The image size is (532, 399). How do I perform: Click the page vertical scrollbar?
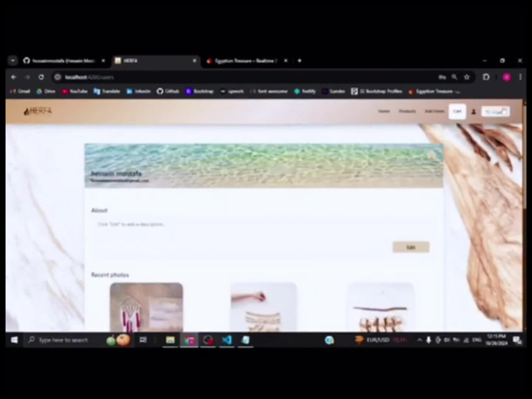pos(524,156)
